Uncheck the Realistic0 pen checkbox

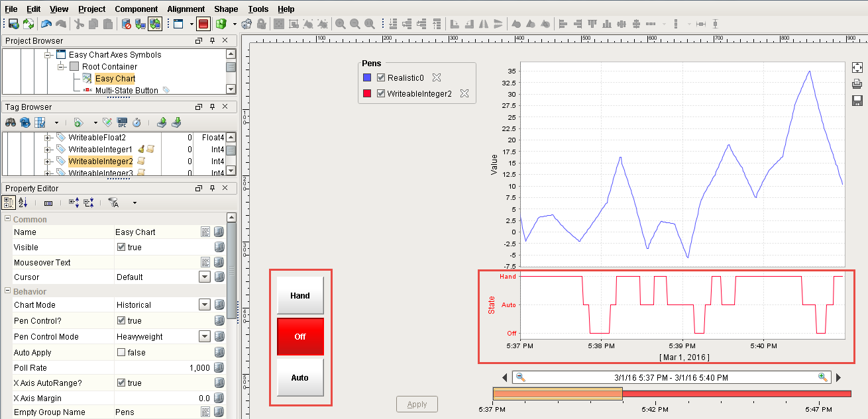click(381, 77)
